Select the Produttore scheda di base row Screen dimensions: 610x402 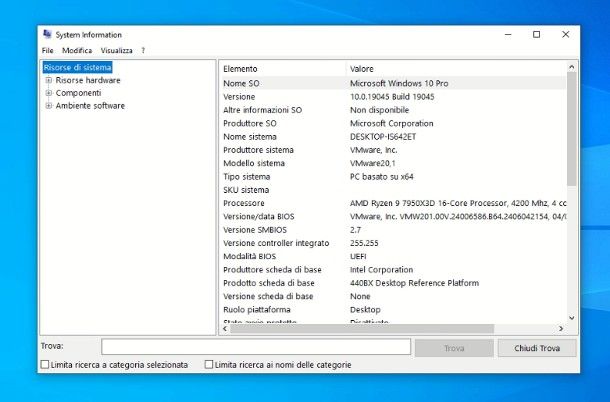click(x=393, y=270)
